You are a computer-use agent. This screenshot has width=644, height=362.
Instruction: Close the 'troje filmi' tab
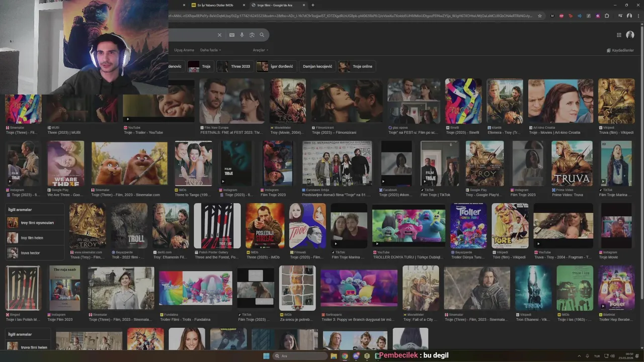coord(303,5)
